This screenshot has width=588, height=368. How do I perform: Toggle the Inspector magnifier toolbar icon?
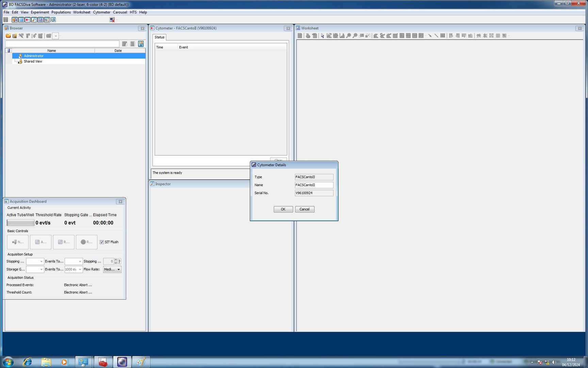pyautogui.click(x=34, y=20)
